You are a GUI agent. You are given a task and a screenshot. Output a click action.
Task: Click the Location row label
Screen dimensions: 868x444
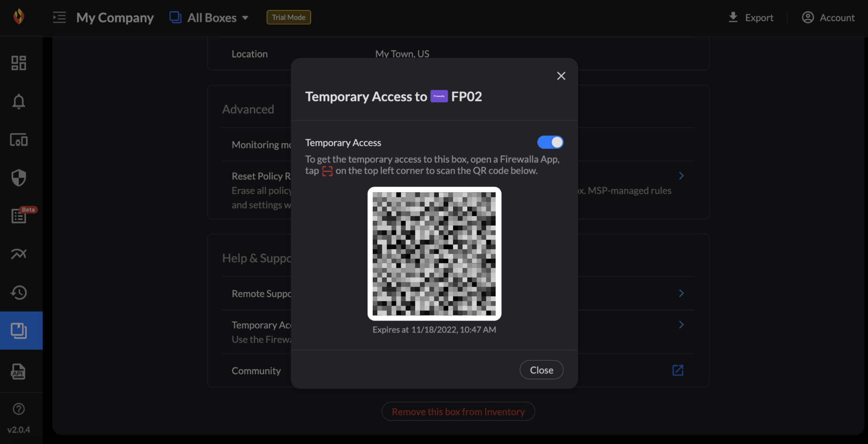pos(249,54)
